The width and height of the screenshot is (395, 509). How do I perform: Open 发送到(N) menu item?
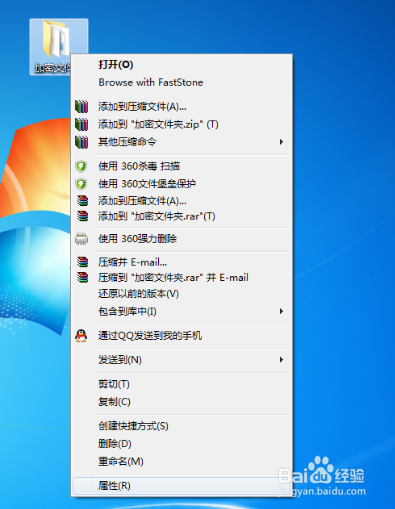(182, 360)
